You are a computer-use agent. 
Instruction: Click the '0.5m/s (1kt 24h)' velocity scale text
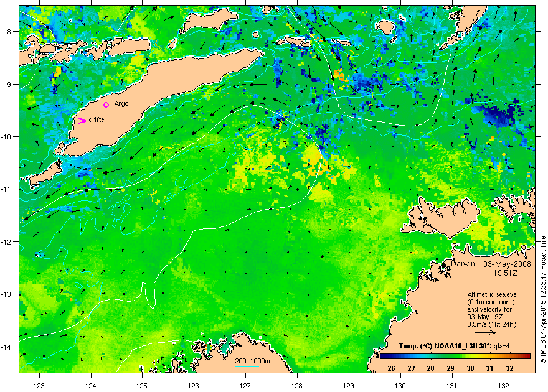pyautogui.click(x=492, y=324)
